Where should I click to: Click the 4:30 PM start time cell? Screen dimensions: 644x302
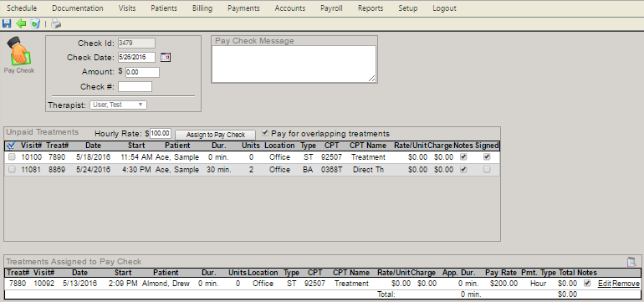[137, 169]
